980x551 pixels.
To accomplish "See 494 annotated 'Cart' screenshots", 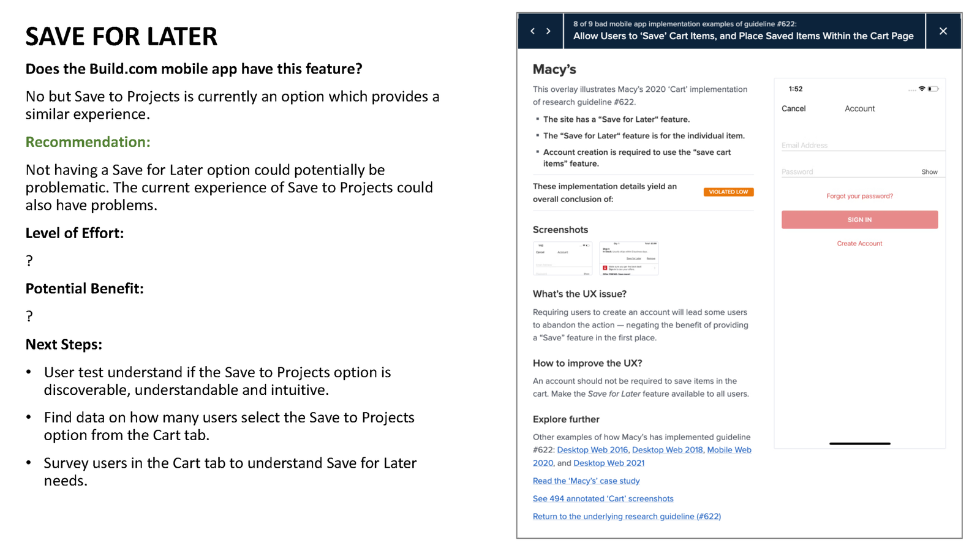I will 603,499.
